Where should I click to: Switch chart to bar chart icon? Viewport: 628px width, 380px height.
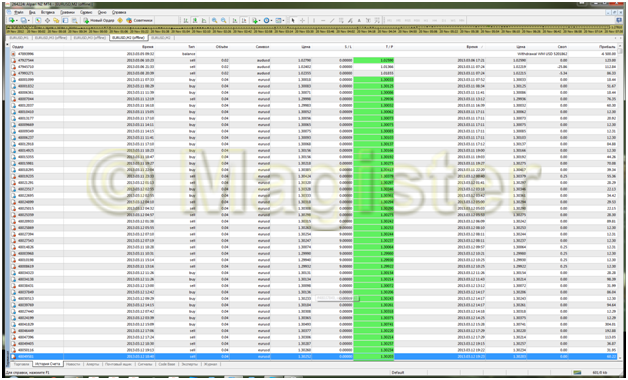[x=186, y=20]
